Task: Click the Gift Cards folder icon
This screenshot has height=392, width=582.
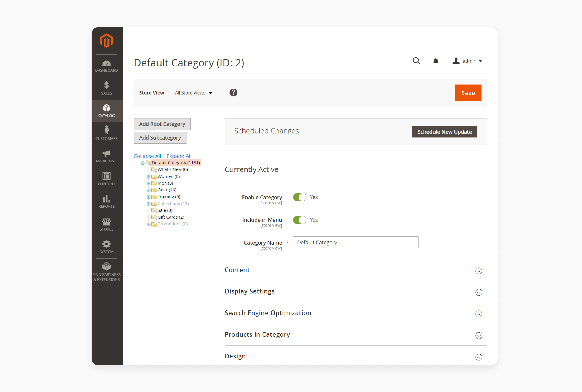Action: coord(154,217)
